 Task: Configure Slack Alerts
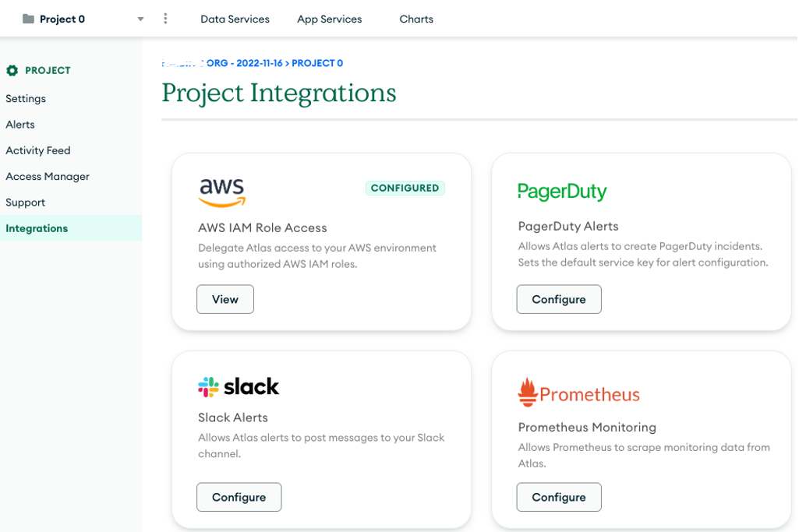239,497
